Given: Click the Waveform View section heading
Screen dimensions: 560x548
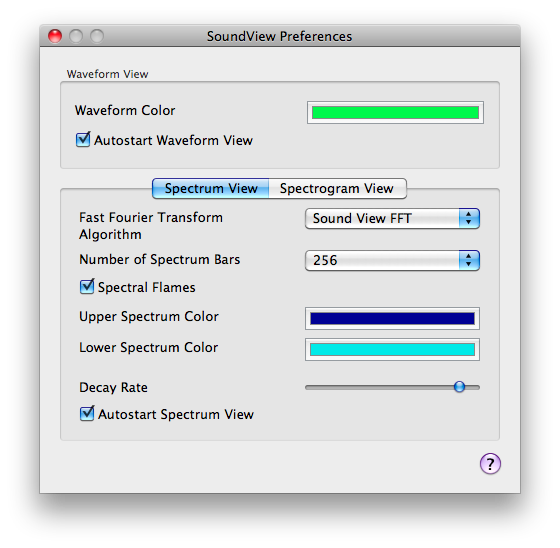Looking at the screenshot, I should (x=107, y=74).
